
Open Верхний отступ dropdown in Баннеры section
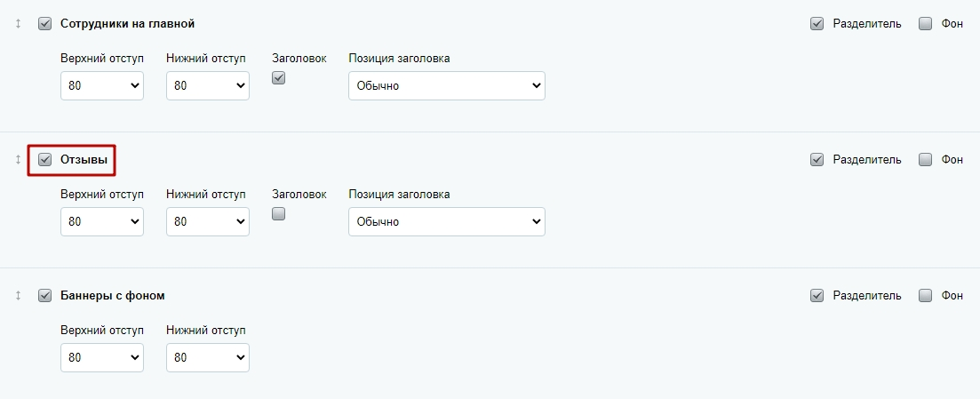point(102,358)
